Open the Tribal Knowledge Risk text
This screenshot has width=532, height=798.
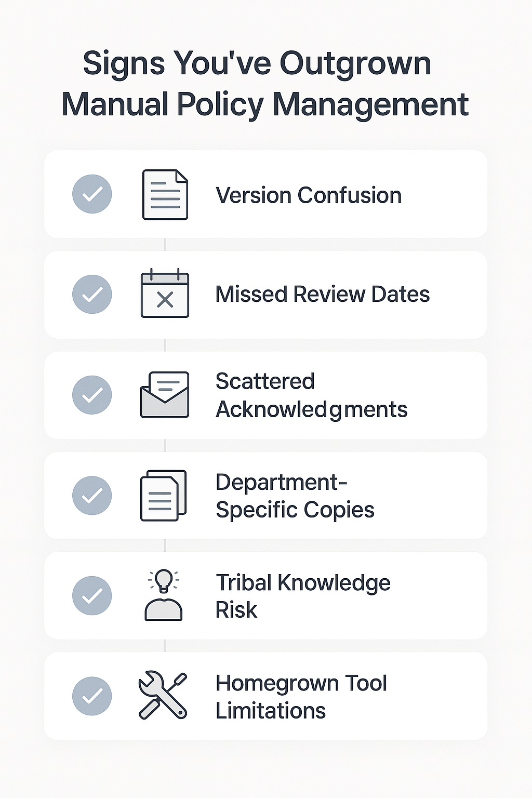coord(302,596)
